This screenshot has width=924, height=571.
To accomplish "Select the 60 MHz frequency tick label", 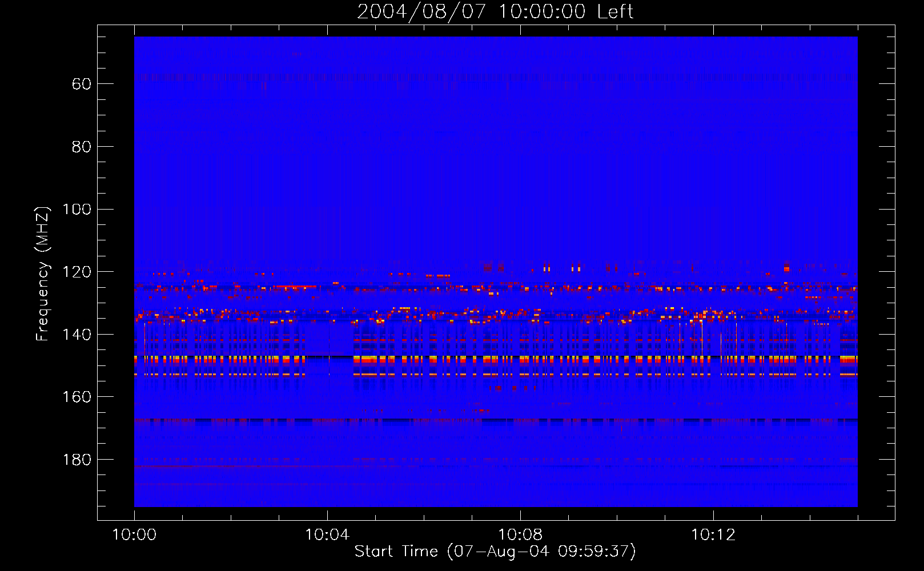I will 82,84.
